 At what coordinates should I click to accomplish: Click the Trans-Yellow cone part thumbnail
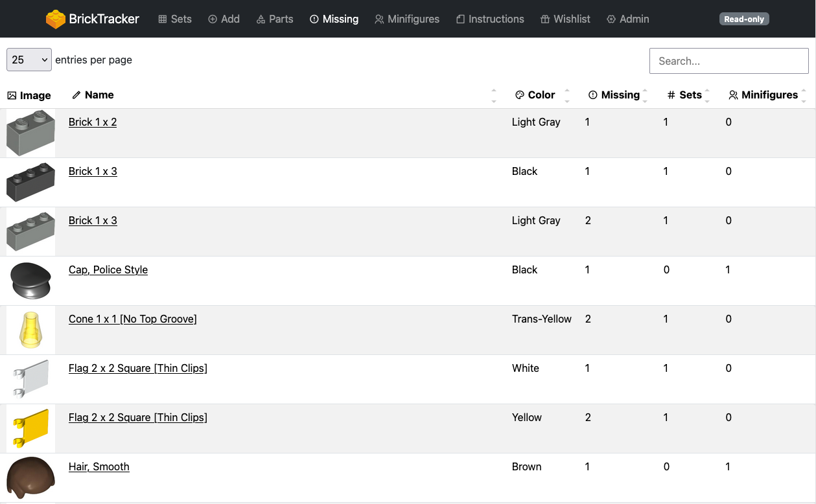(30, 330)
